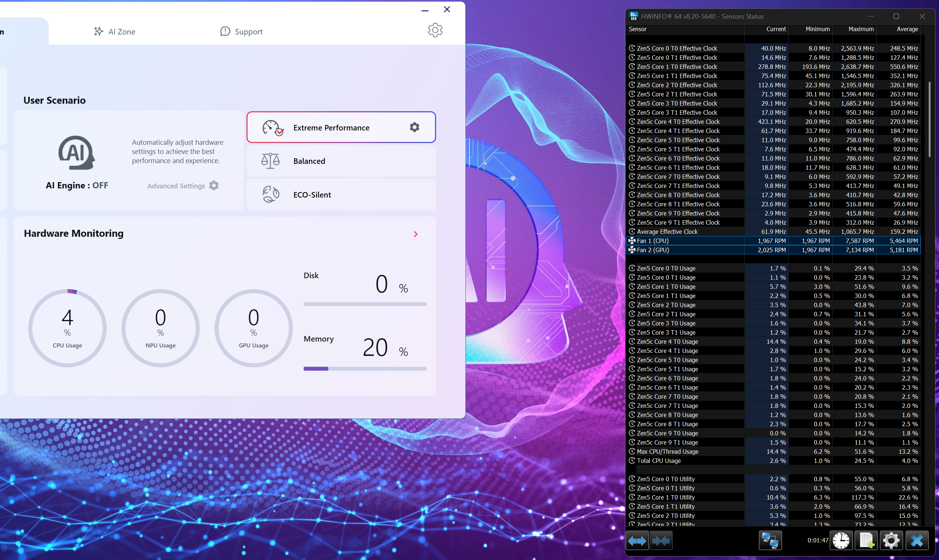Viewport: 939px width, 560px height.
Task: Open the Support tab
Action: pos(241,32)
